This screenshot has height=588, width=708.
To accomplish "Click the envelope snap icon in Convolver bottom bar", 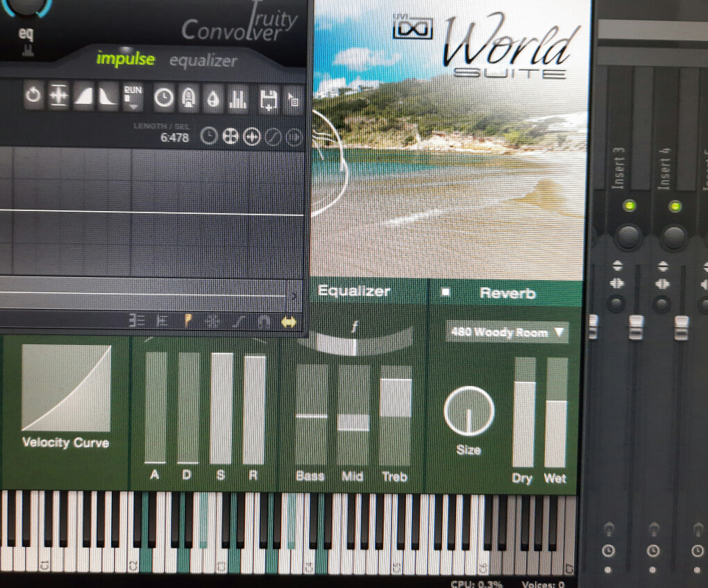I will [x=161, y=321].
